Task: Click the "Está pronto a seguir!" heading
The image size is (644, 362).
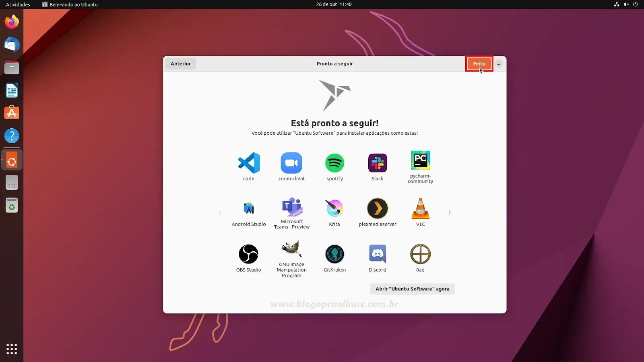Action: click(x=334, y=123)
